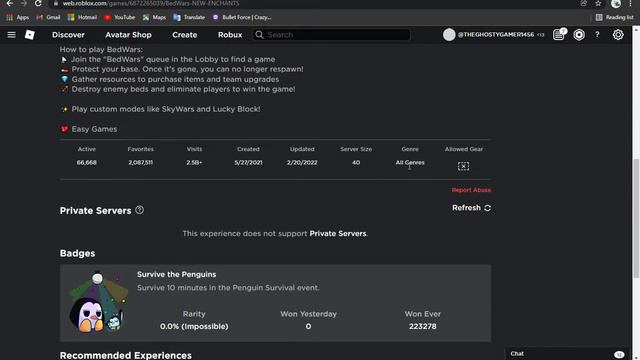Viewport: 640px width, 360px height.
Task: Click the Updated date 2/20/2022
Action: 302,162
